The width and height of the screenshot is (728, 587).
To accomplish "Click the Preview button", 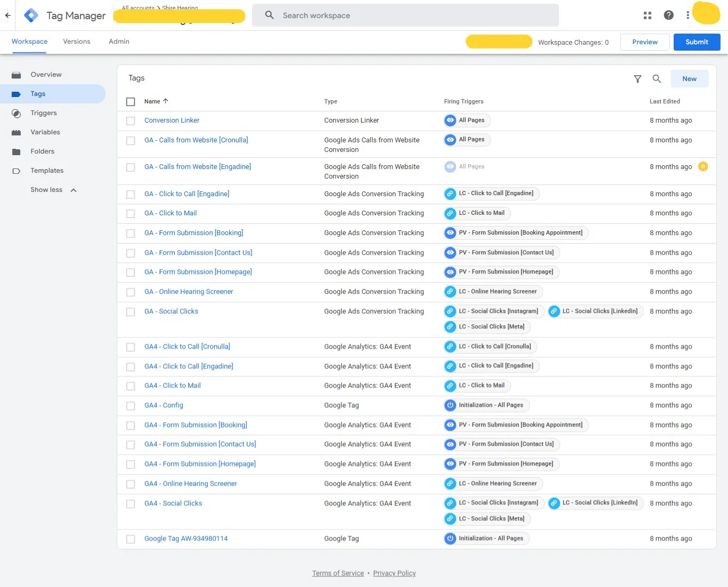I will 645,42.
